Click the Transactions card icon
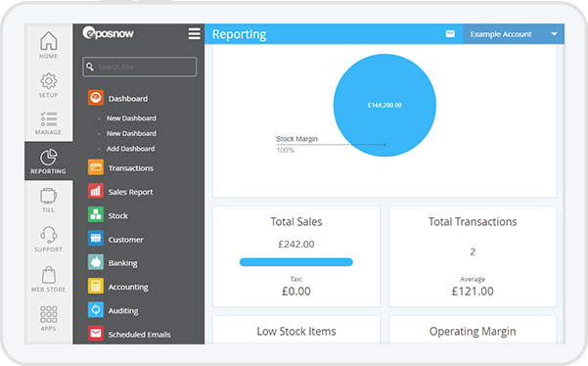 point(96,167)
